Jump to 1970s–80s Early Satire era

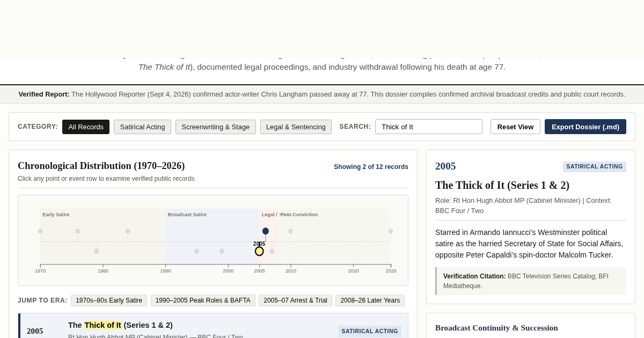[x=109, y=300]
